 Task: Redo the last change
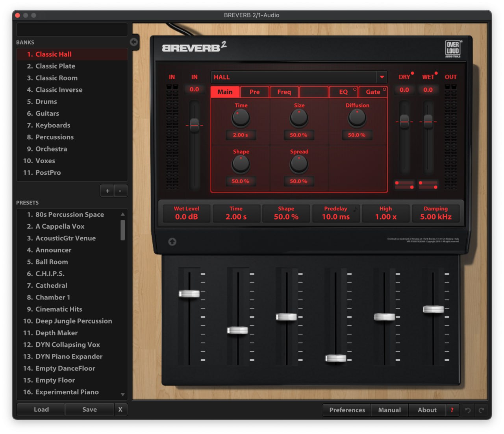481,410
